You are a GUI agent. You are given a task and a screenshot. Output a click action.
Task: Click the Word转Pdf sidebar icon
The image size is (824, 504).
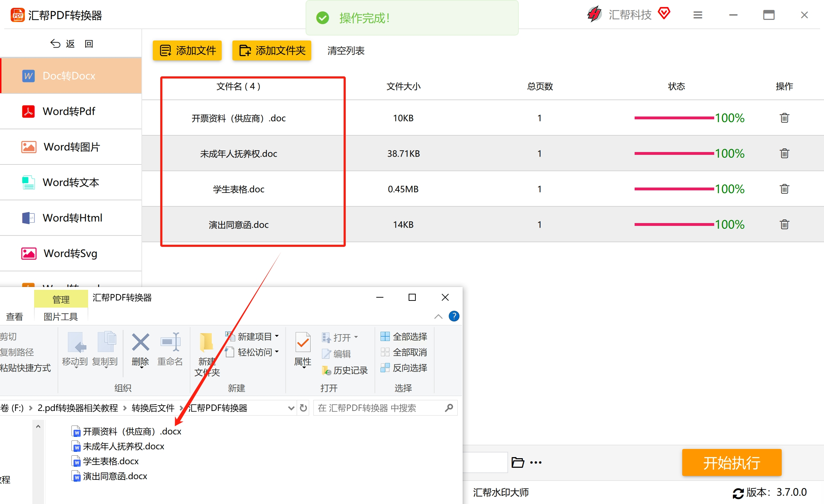28,111
